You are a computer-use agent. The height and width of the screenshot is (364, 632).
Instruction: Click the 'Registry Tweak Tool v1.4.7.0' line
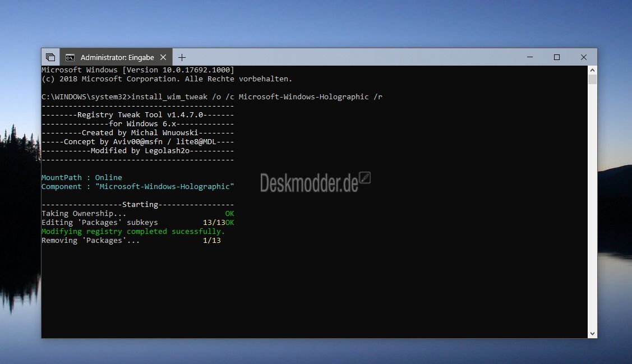[x=138, y=115]
